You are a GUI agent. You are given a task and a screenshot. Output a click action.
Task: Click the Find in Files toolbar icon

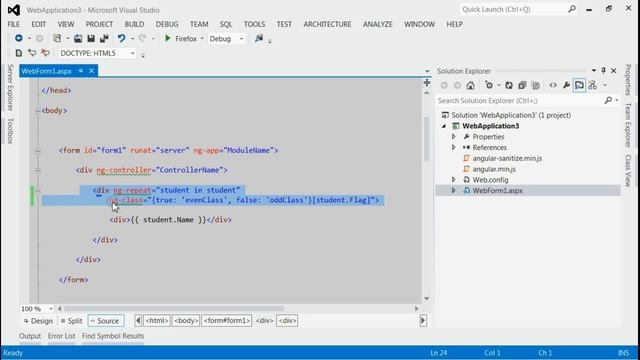(259, 38)
